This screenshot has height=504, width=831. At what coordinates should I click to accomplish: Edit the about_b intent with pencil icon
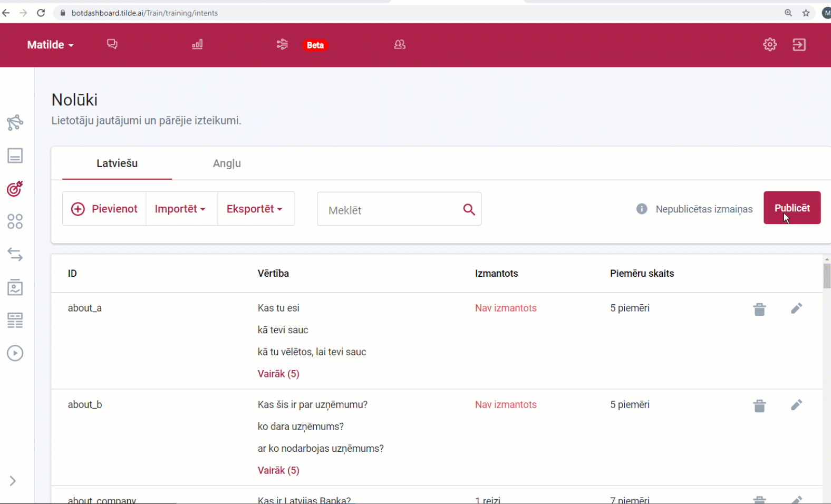(796, 405)
